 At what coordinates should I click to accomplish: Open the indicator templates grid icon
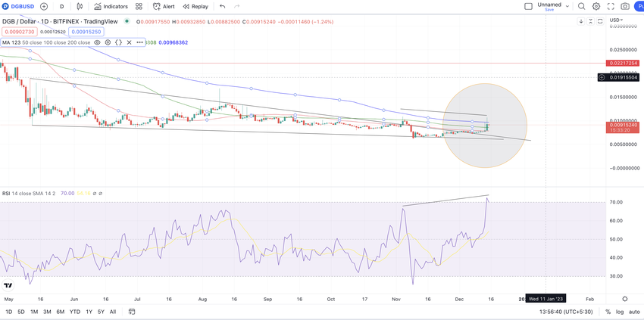click(x=139, y=7)
